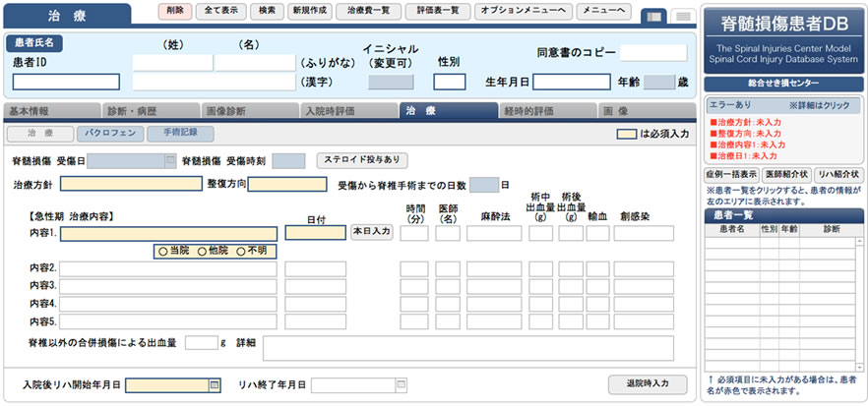
Task: Click the 患者ID input field
Action: click(66, 82)
